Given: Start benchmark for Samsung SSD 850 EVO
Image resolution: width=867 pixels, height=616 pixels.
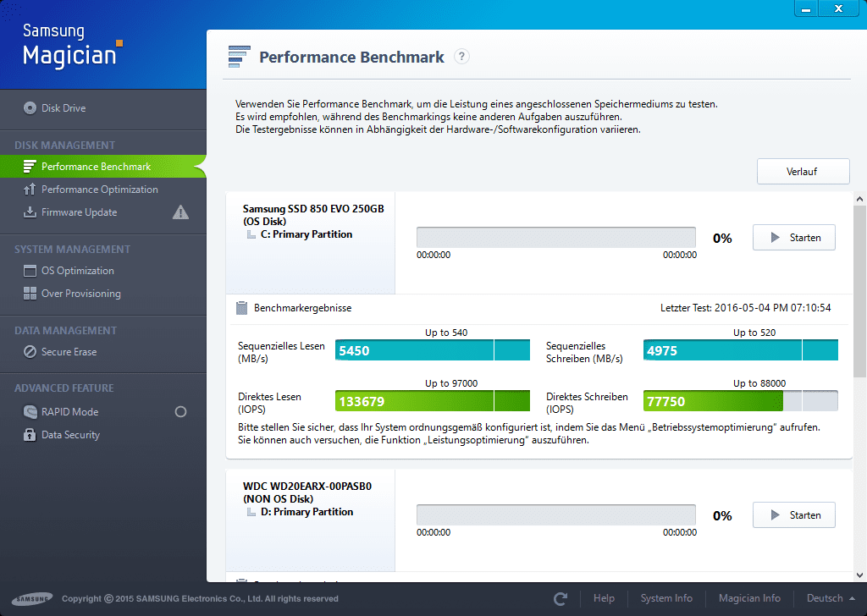Looking at the screenshot, I should 793,238.
